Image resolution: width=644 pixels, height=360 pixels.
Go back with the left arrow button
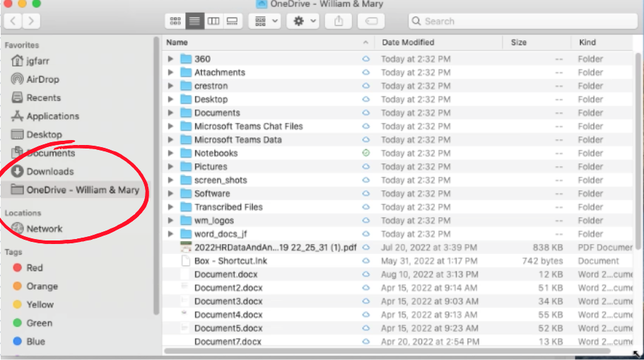coord(13,21)
